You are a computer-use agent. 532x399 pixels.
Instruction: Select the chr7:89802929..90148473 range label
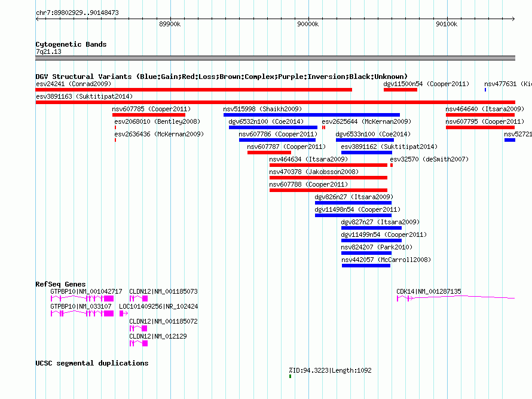77,13
